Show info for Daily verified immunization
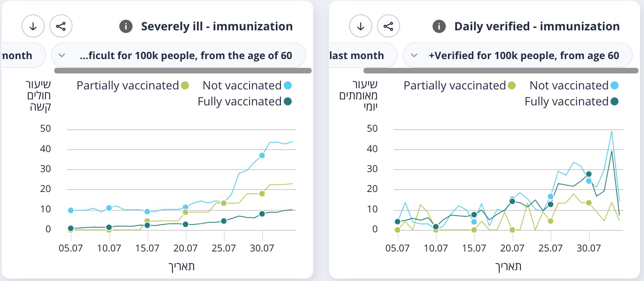This screenshot has height=281, width=644. 439,27
